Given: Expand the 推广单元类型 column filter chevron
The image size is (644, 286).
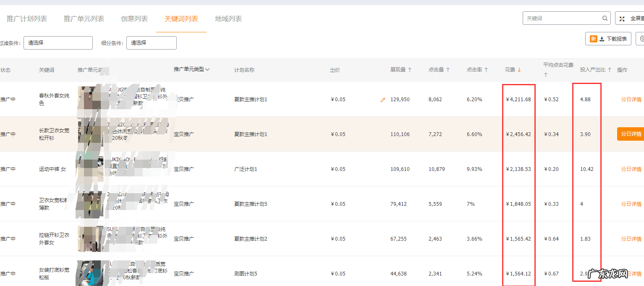Looking at the screenshot, I should (x=207, y=70).
